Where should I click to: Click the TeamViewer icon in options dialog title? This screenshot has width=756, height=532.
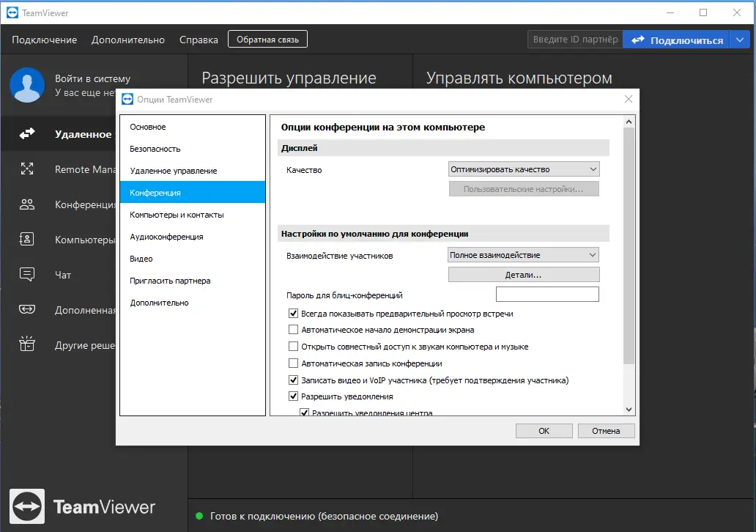coord(127,100)
